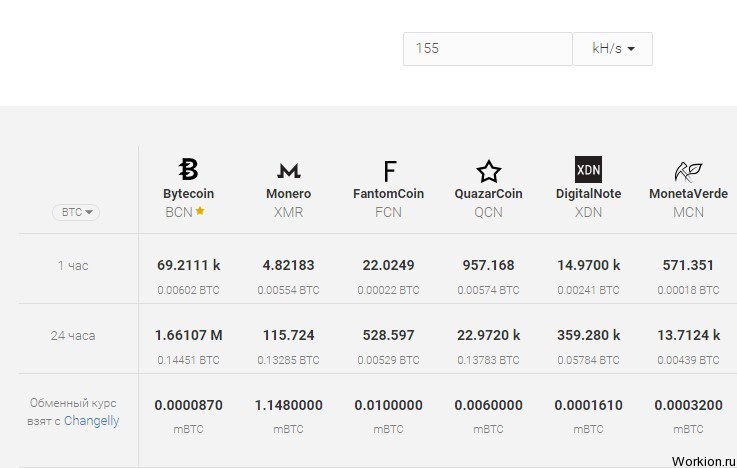Click the FantomCoin hourly value 22.0249
The width and height of the screenshot is (737, 468).
click(x=389, y=265)
